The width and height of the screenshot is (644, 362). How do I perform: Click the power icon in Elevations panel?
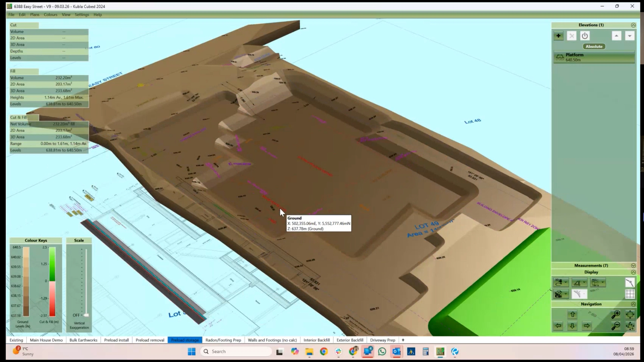click(x=585, y=36)
